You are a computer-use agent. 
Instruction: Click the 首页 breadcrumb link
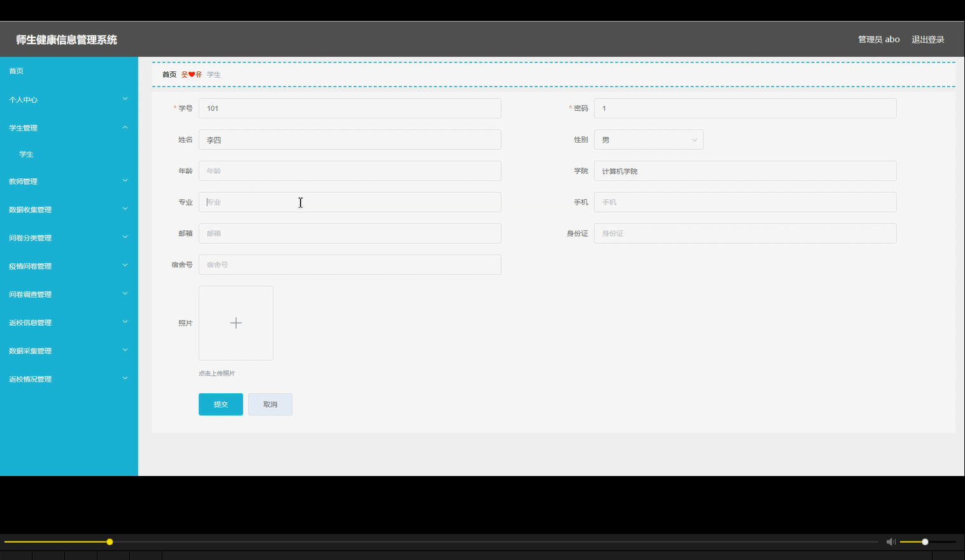(169, 74)
